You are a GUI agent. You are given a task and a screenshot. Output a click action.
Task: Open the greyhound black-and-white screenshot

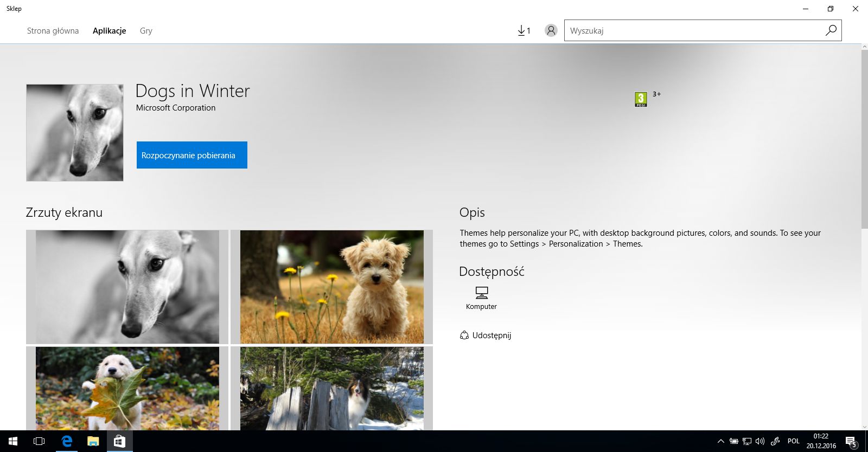(x=127, y=287)
